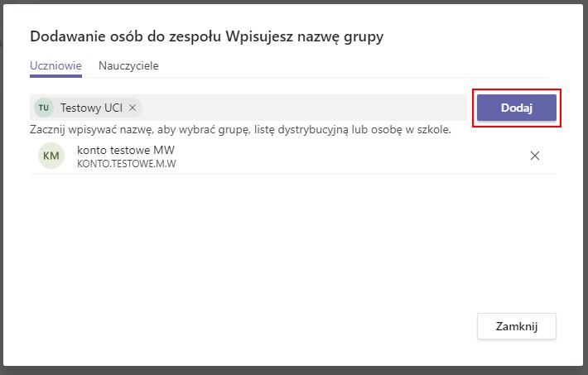
Task: Click the Testowy UCI chip label
Action: [91, 108]
